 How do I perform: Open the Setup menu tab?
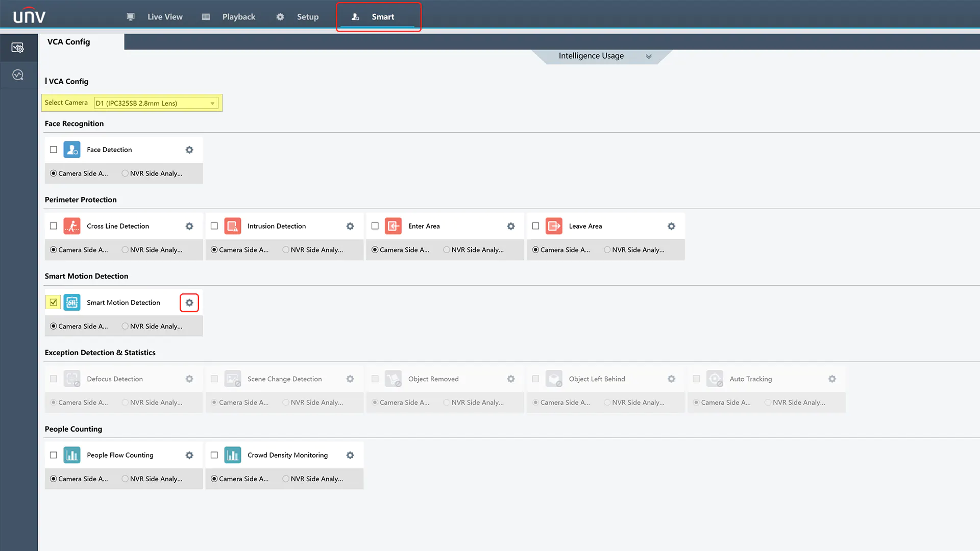point(307,17)
